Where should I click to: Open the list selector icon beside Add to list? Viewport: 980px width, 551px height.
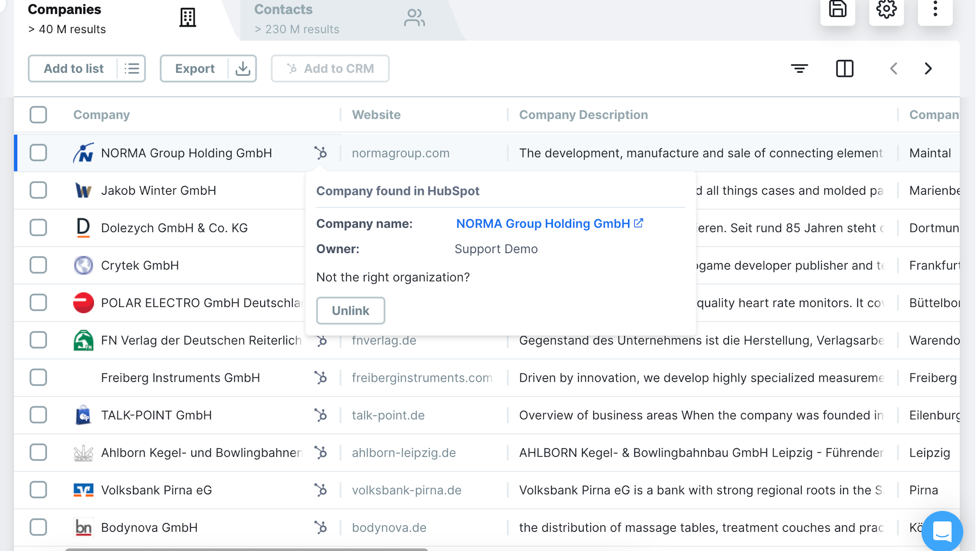point(132,68)
